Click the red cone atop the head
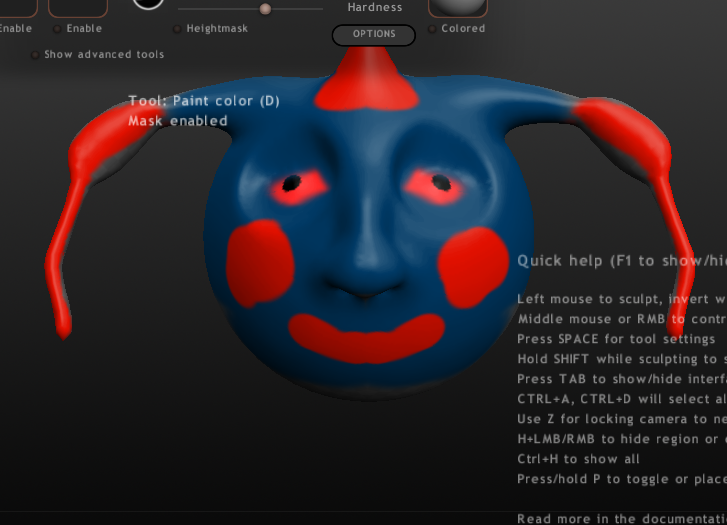 366,83
